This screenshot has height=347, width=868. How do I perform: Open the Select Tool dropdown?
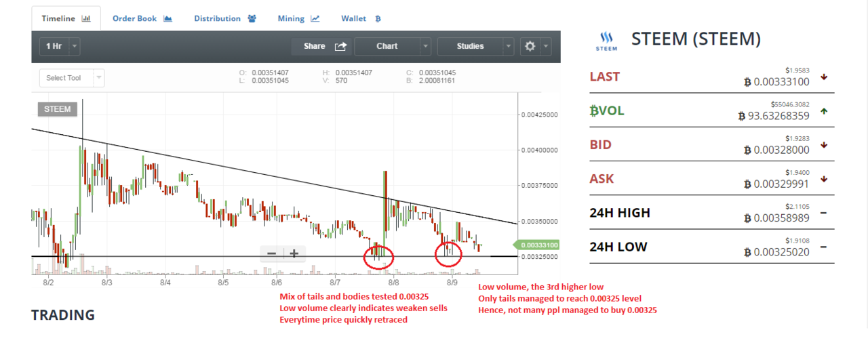tap(72, 78)
